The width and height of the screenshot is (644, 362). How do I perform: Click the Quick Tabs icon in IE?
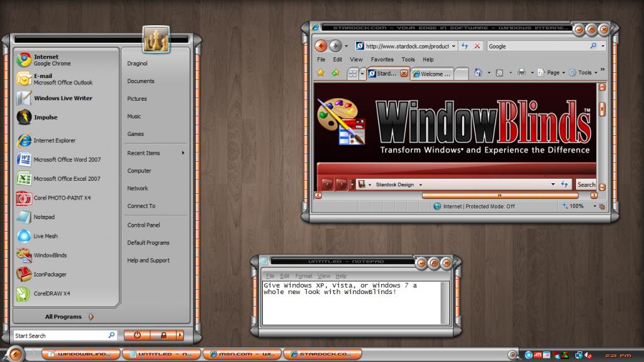(353, 74)
